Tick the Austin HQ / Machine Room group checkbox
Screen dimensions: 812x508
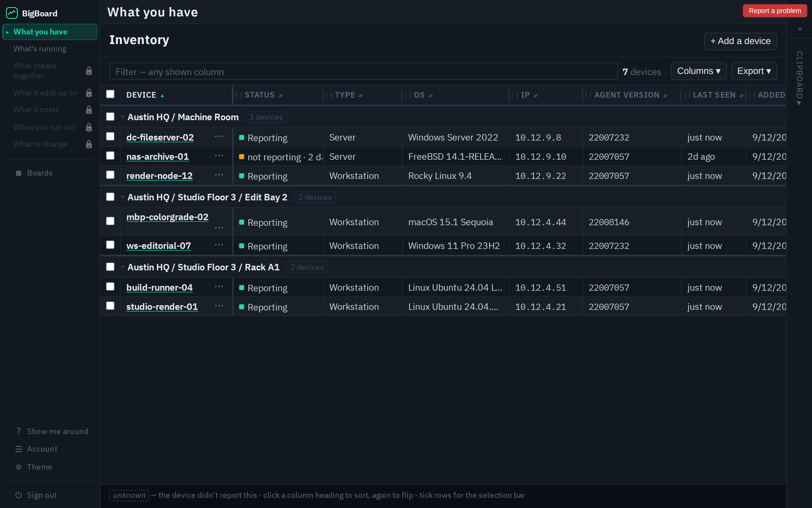pos(110,117)
